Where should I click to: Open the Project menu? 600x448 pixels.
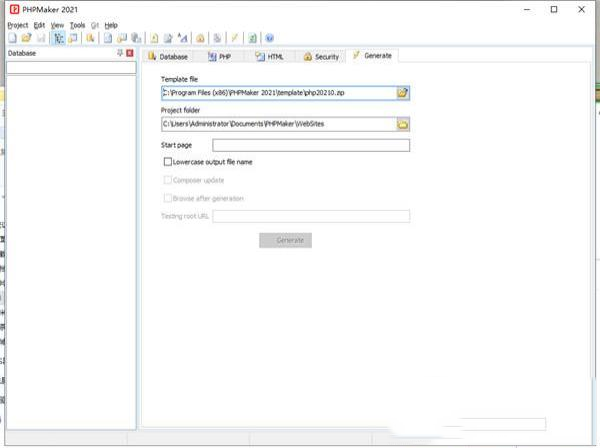coord(17,24)
